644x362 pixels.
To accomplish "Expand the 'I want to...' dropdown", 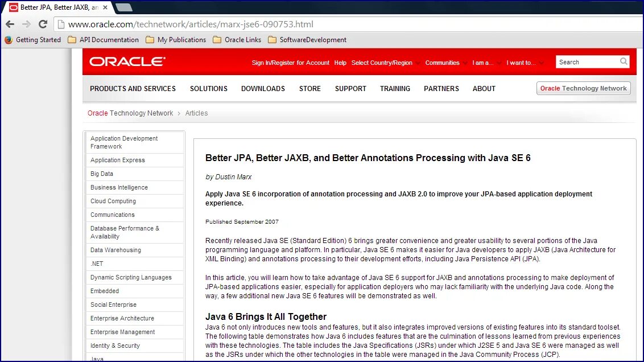I will 525,63.
